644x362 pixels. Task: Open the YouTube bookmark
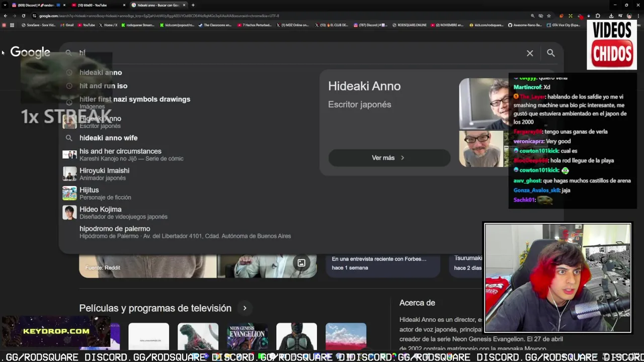coord(86,25)
